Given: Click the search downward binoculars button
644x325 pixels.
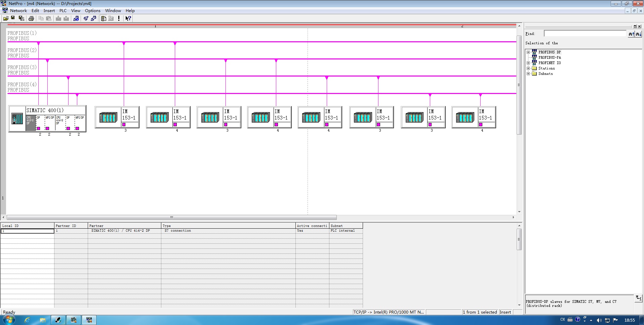Looking at the screenshot, I should (x=638, y=34).
